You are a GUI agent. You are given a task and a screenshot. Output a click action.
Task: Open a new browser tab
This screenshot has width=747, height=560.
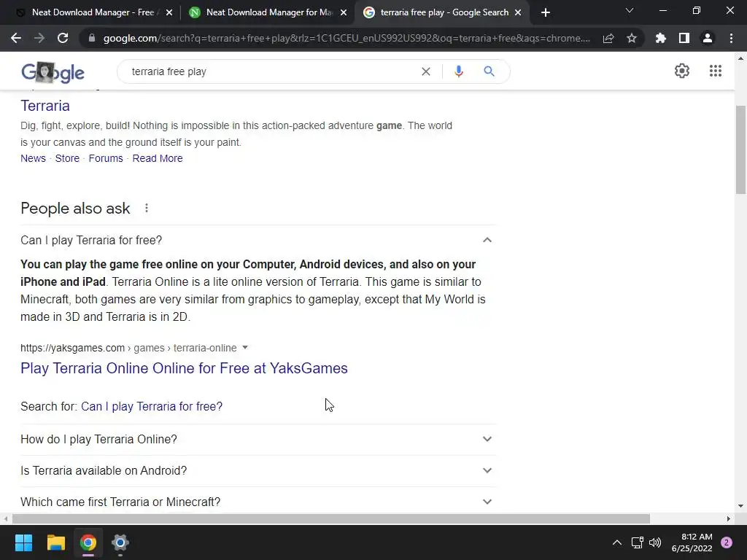[x=546, y=12]
